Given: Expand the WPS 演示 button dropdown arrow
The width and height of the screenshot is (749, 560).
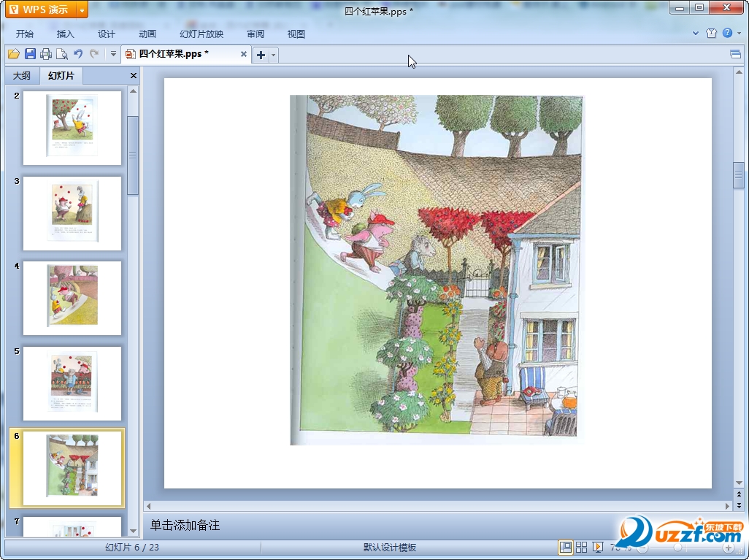Looking at the screenshot, I should pos(82,9).
